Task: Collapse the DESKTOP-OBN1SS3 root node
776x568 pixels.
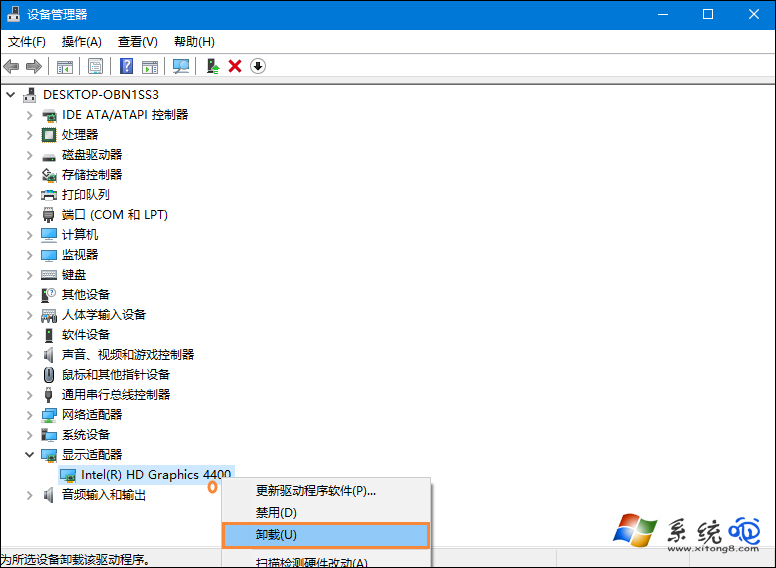Action: coord(11,95)
